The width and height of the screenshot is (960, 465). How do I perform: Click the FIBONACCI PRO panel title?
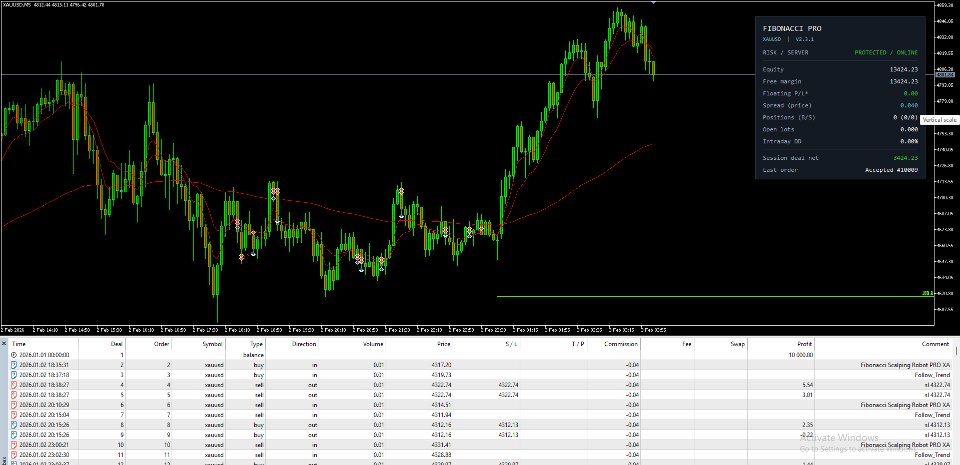coord(792,28)
